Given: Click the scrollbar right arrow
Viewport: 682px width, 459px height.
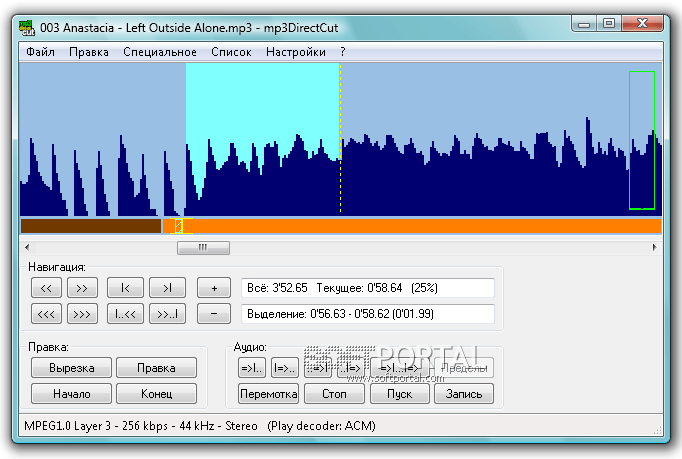Looking at the screenshot, I should coord(655,248).
